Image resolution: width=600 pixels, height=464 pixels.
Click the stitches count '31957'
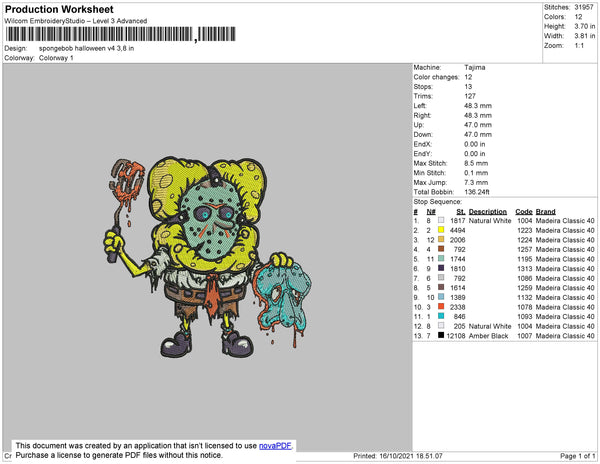[584, 7]
